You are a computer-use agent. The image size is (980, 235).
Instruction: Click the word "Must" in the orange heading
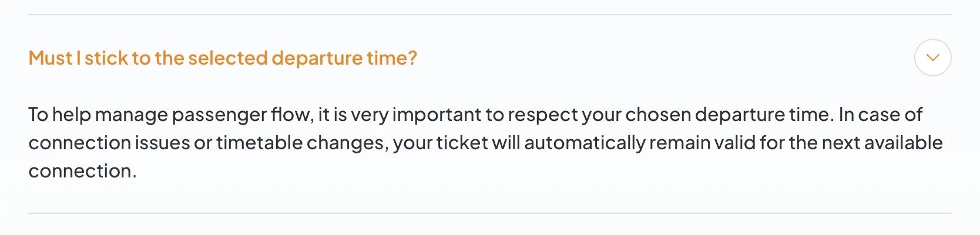click(x=50, y=58)
